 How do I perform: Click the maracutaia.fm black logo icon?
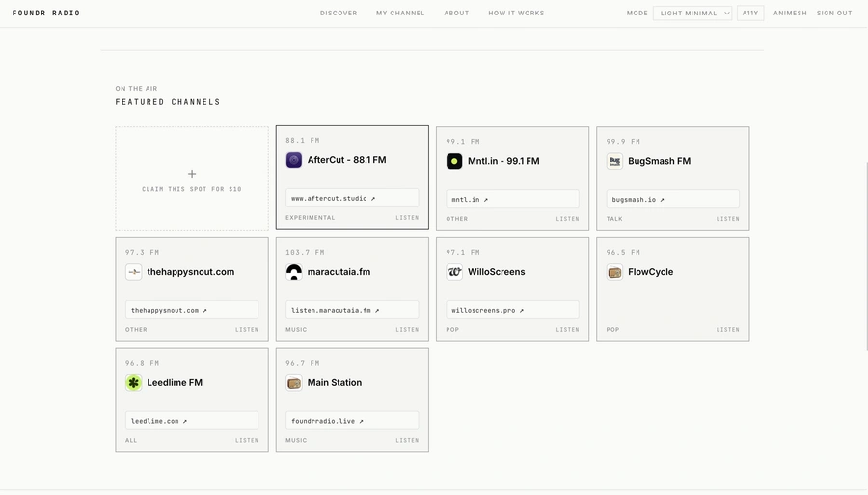[x=294, y=272]
